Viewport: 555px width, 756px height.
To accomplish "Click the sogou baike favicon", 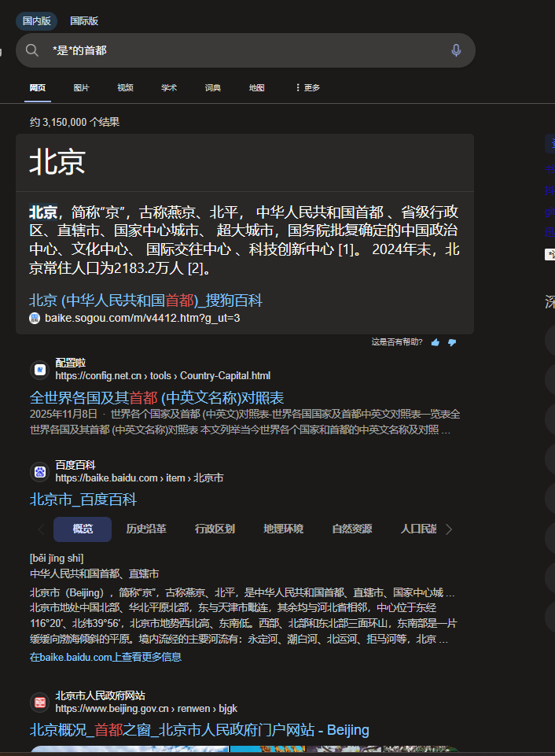I will point(35,319).
